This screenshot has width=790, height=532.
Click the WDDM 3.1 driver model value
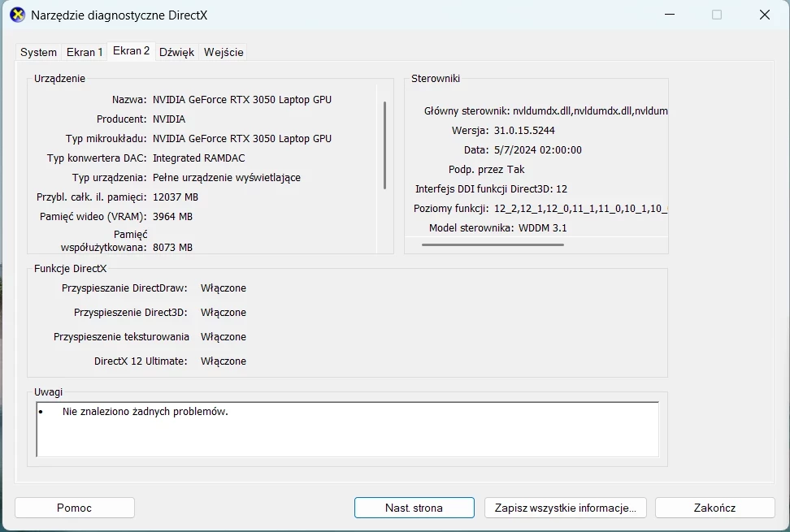click(x=543, y=228)
